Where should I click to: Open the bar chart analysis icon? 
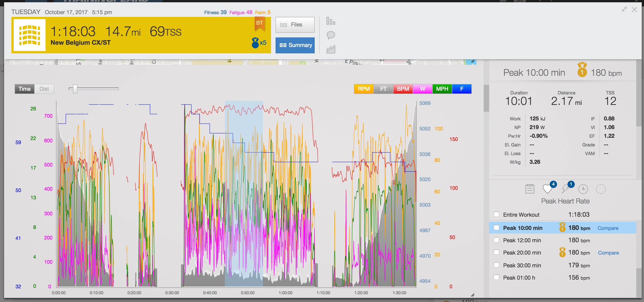point(330,21)
